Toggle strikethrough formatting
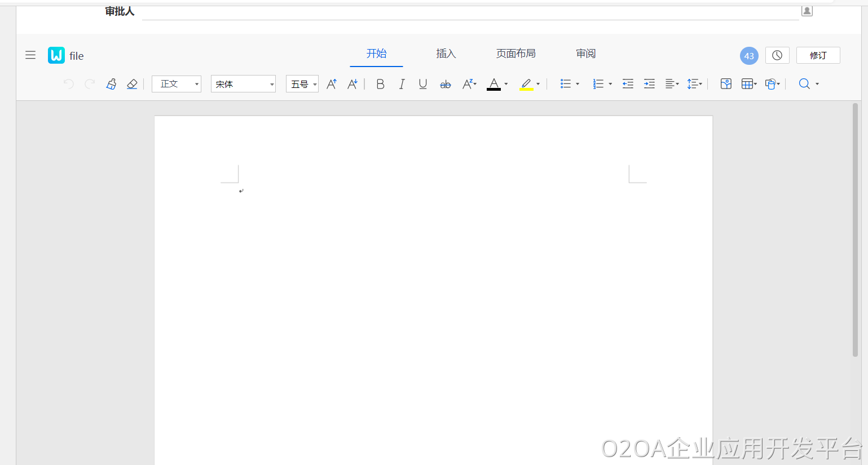Viewport: 868px width, 465px height. point(446,84)
